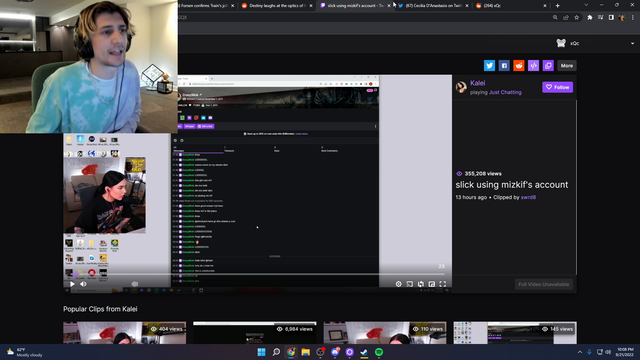Toggle theatre mode in clip player
640x360 pixels.
[x=431, y=284]
